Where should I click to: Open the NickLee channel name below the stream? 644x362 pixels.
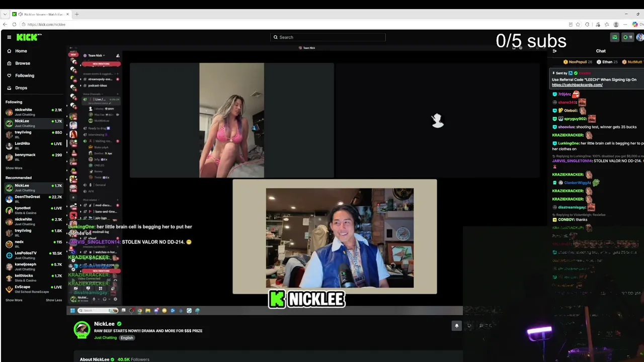(104, 324)
